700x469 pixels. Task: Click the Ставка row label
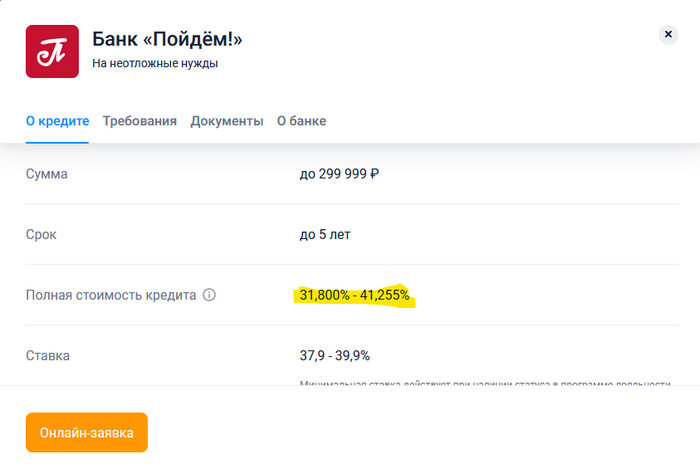[48, 355]
